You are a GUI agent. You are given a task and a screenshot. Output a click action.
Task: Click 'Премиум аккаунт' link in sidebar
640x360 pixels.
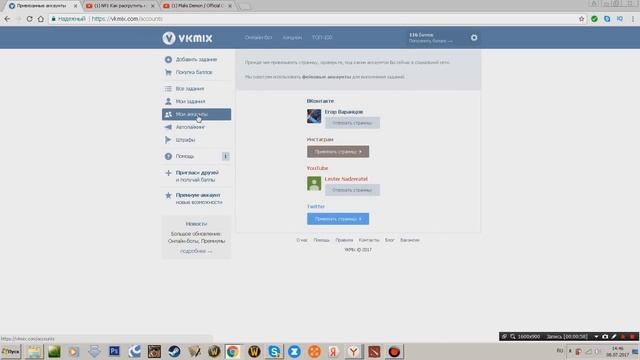(x=198, y=195)
